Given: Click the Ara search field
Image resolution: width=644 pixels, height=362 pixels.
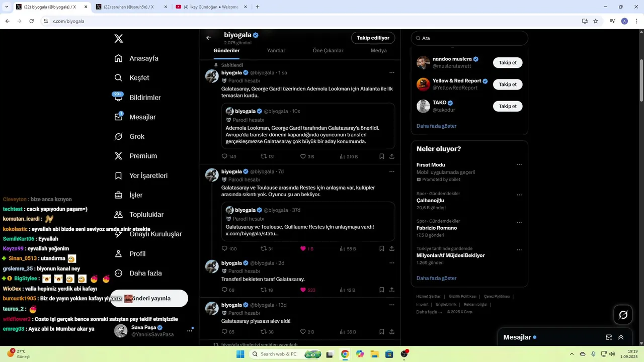Looking at the screenshot, I should (x=469, y=38).
